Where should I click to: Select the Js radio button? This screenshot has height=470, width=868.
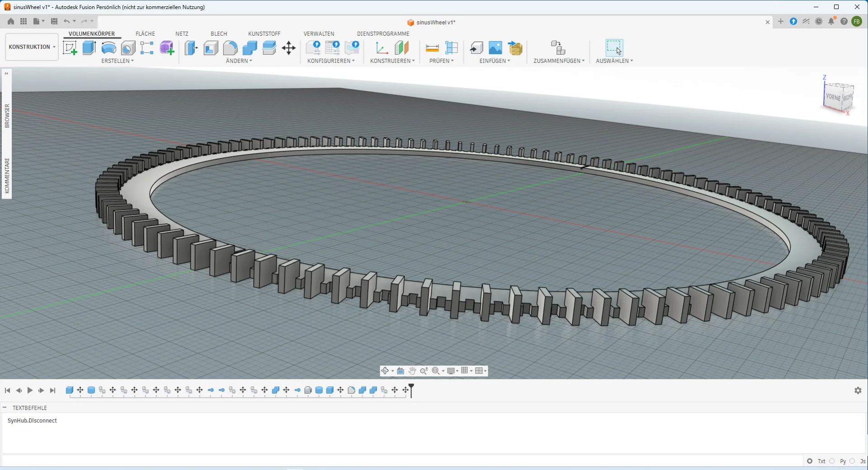click(852, 461)
